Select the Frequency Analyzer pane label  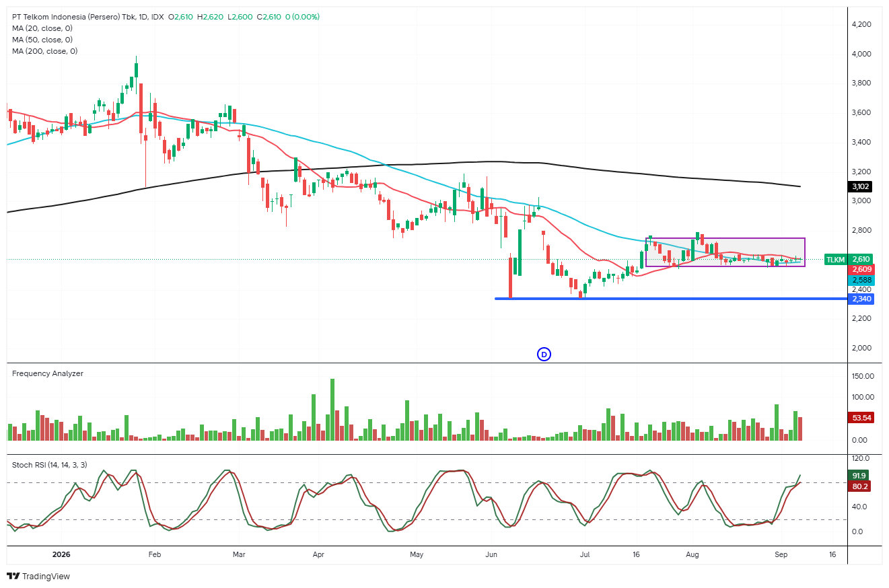48,373
